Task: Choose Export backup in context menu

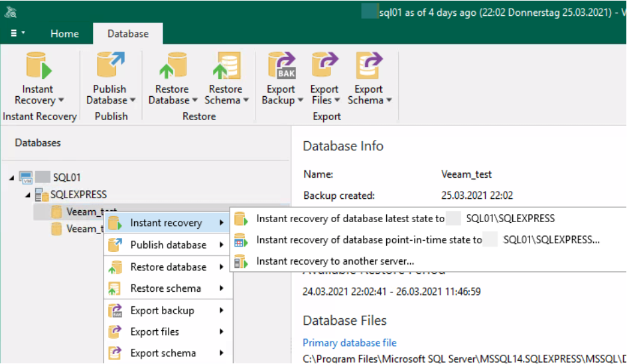Action: click(x=169, y=310)
